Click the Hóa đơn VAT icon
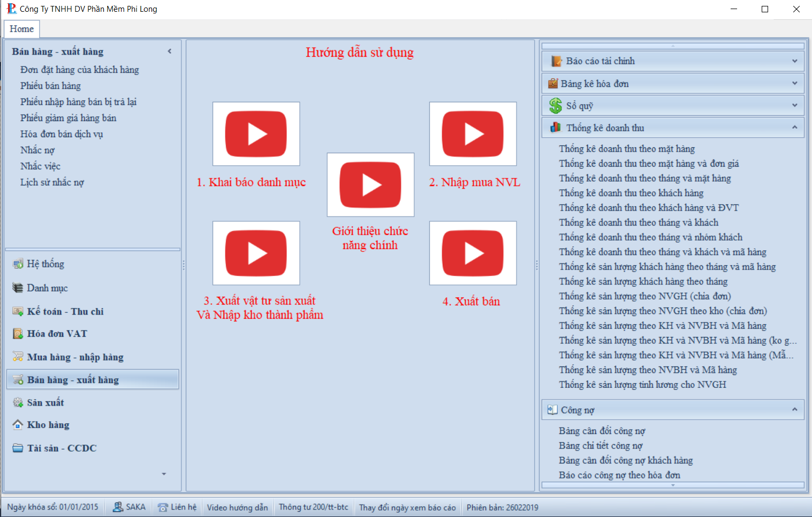 18,334
